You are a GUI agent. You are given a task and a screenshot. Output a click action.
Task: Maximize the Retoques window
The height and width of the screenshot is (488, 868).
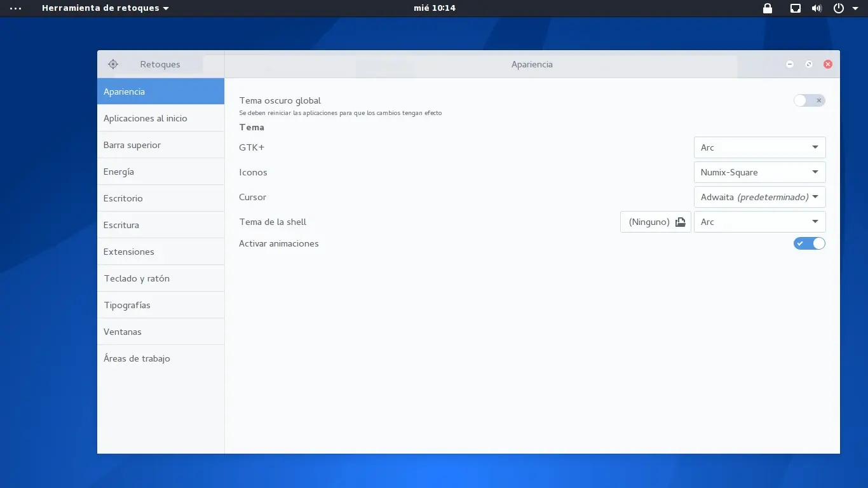tap(809, 64)
